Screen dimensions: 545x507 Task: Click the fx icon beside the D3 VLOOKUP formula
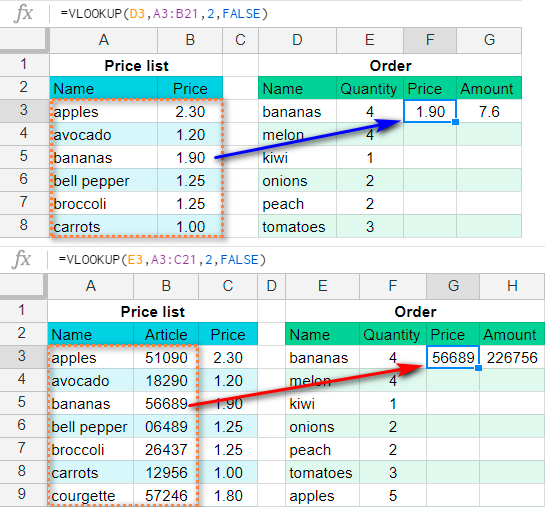pyautogui.click(x=23, y=14)
